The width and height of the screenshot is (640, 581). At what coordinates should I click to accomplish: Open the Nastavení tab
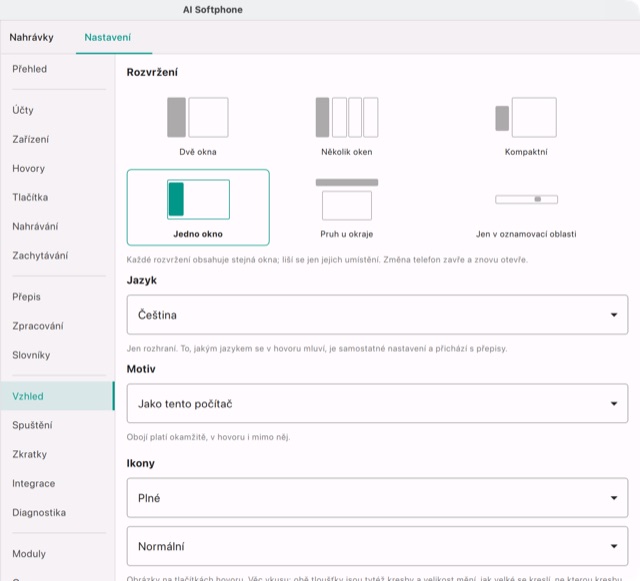[x=108, y=38]
